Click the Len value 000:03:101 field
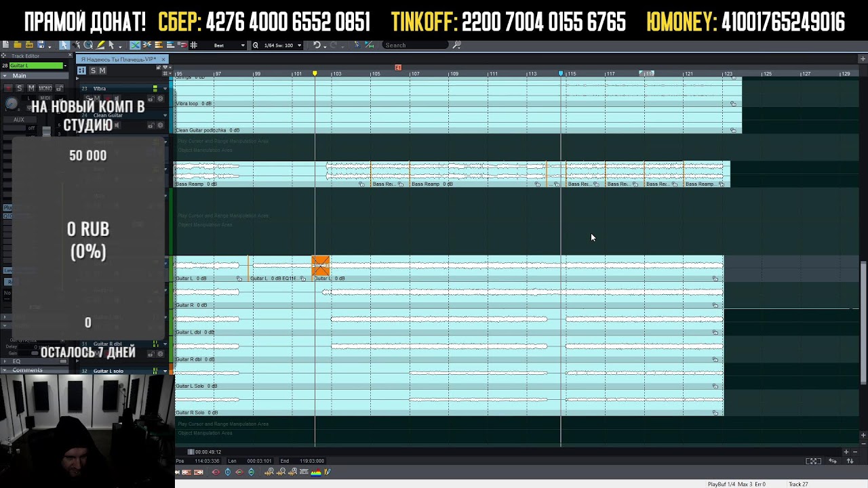This screenshot has width=868, height=488. click(x=259, y=461)
